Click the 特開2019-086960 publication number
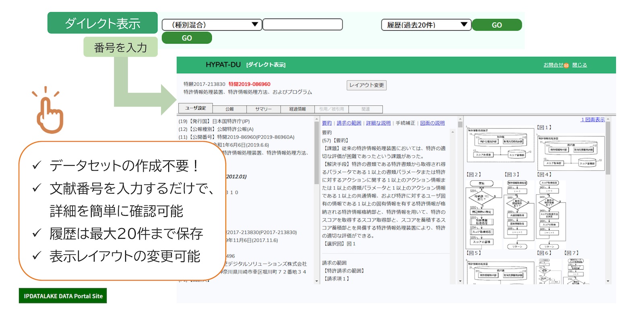644x312 pixels. (x=250, y=84)
